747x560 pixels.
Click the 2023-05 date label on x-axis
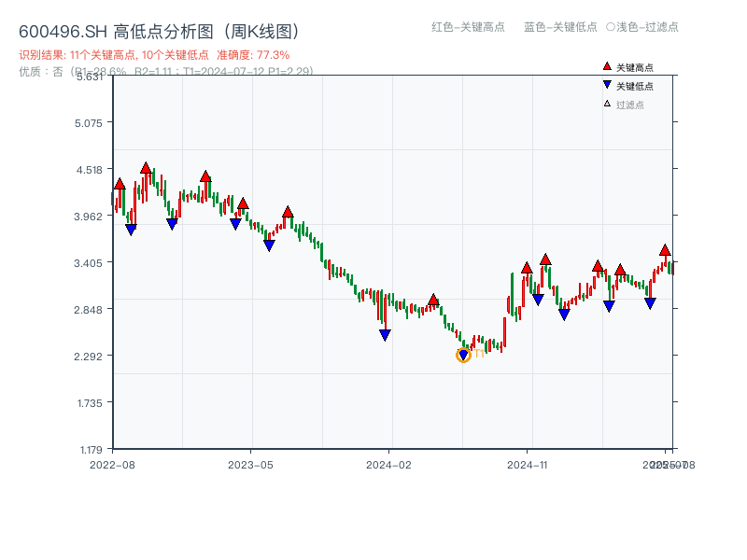tap(251, 464)
